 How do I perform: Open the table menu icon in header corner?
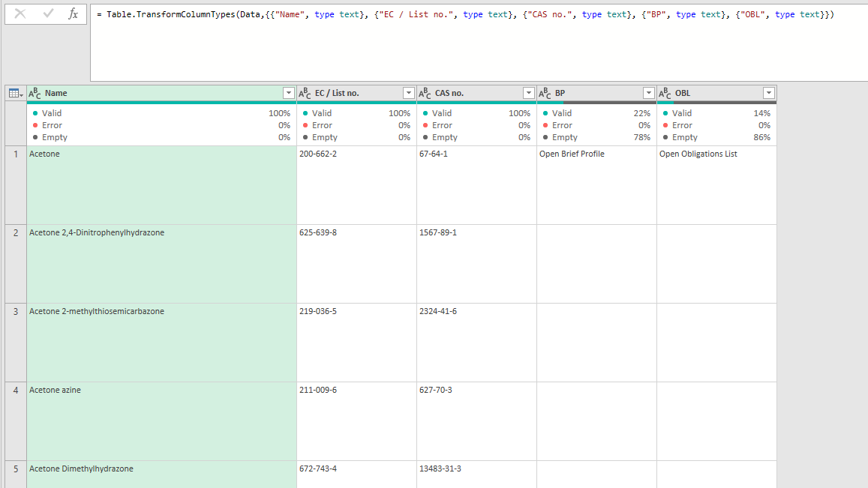tap(16, 94)
